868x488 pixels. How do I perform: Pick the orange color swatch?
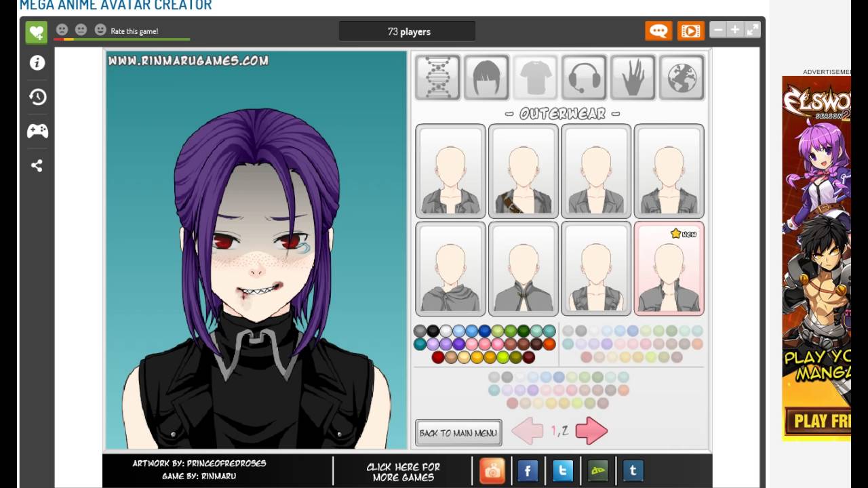[549, 344]
